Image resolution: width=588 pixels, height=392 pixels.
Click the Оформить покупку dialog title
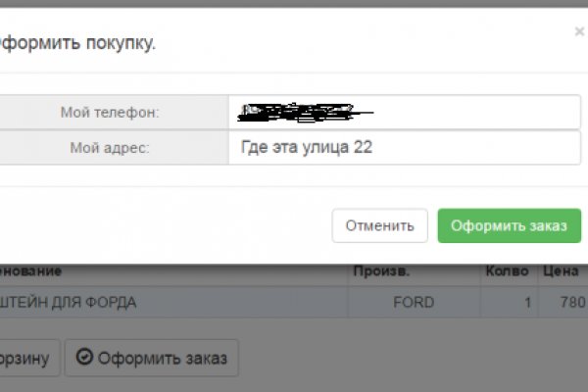pos(78,43)
